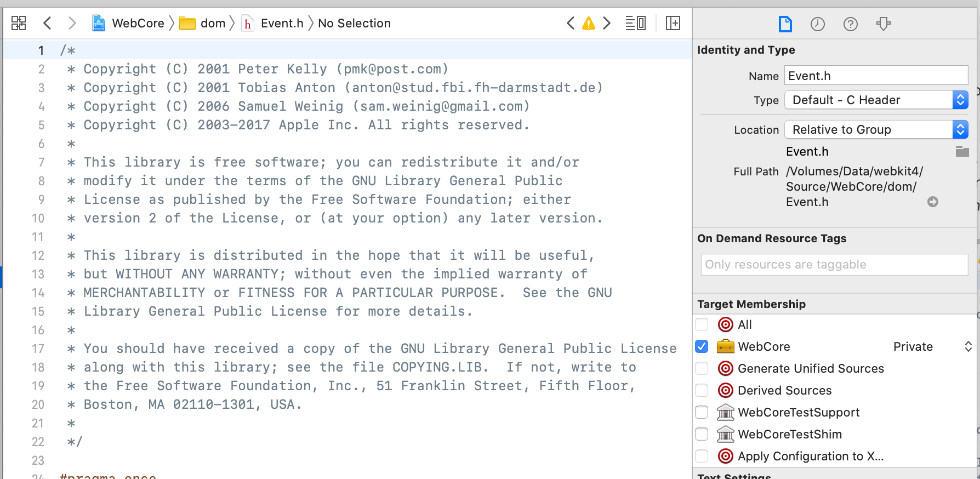Add a new editor split
The image size is (980, 479).
click(673, 23)
